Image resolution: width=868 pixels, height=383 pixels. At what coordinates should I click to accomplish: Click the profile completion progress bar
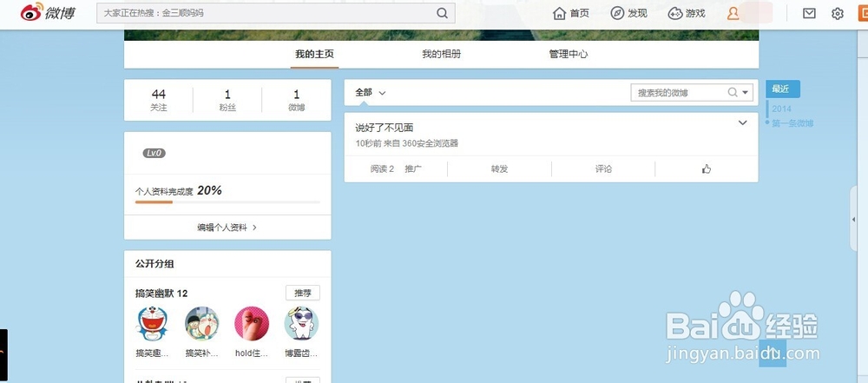(x=227, y=202)
